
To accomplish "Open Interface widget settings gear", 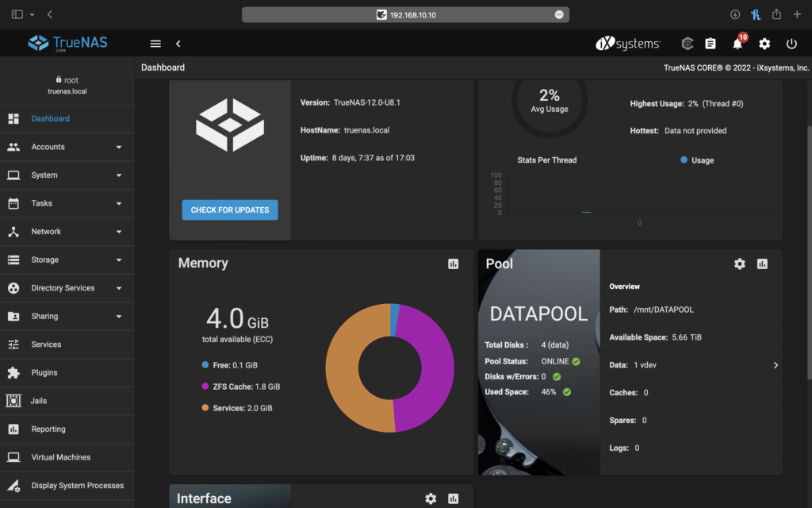I will coord(431,498).
